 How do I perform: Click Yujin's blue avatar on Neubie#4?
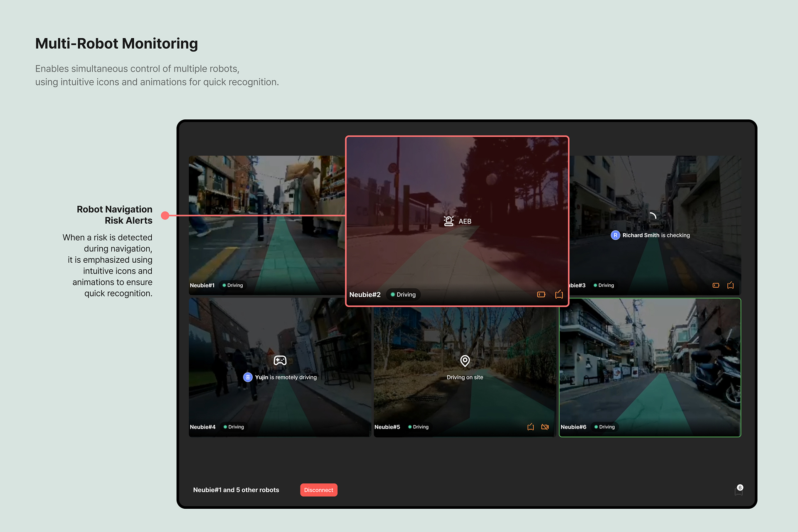[248, 377]
